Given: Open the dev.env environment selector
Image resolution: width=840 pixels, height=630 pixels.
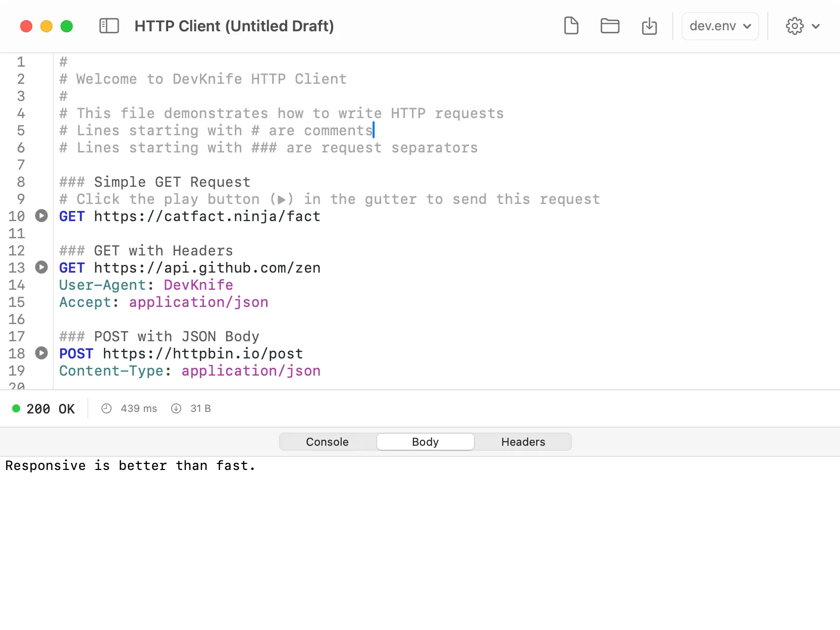Looking at the screenshot, I should click(x=713, y=26).
